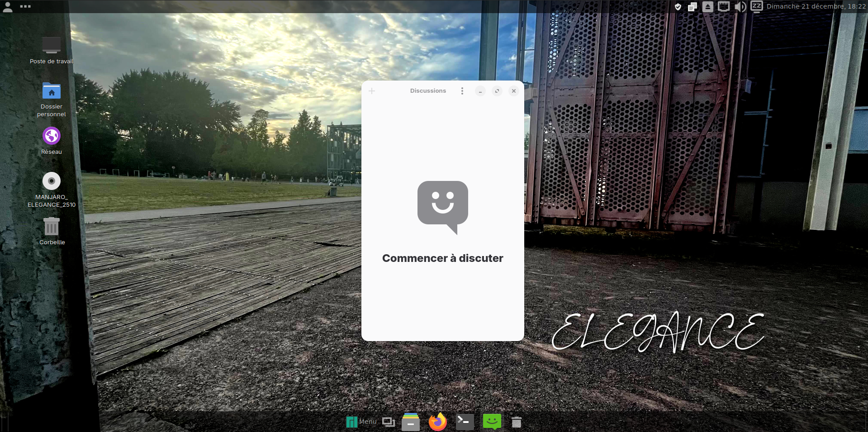Screen dimensions: 868x432
Task: Open the Réseau desktop icon
Action: [52, 136]
